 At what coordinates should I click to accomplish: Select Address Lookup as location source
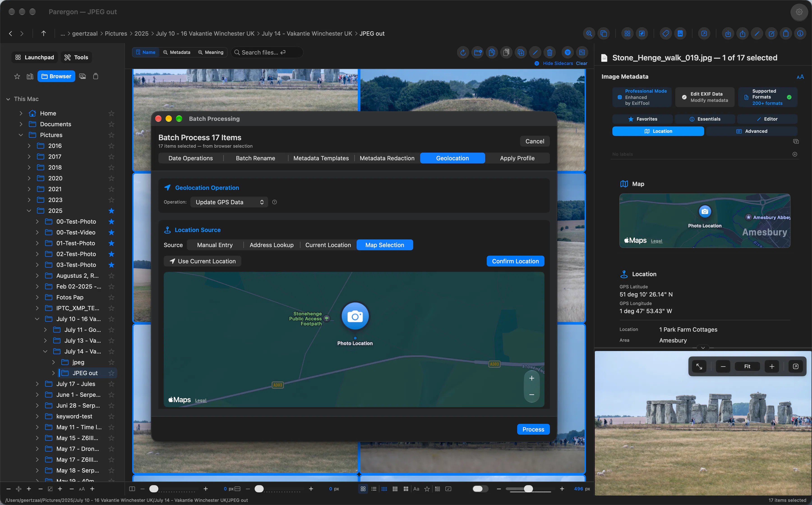pyautogui.click(x=271, y=245)
